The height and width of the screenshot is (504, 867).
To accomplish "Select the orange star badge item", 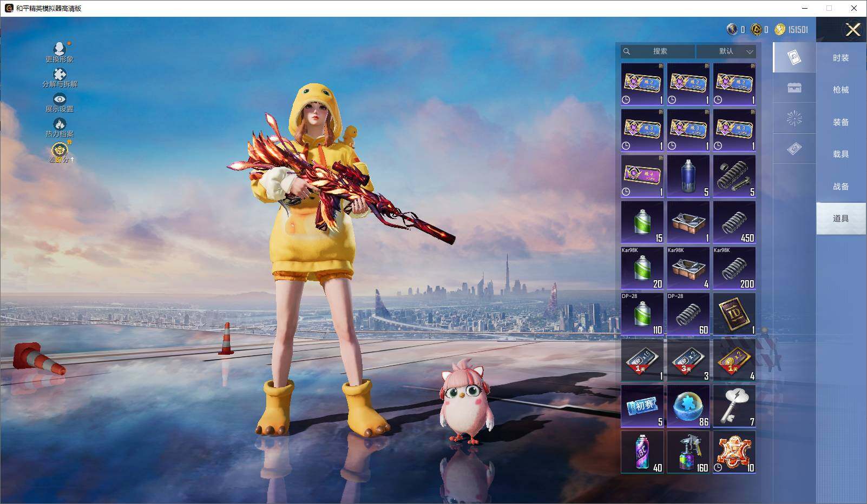I will point(734,452).
